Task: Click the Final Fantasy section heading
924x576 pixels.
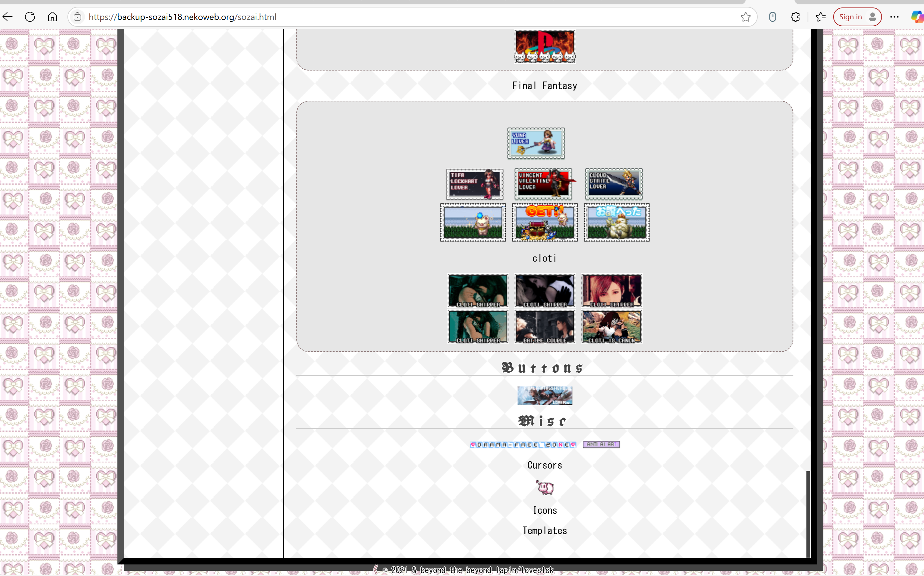Action: click(x=545, y=86)
